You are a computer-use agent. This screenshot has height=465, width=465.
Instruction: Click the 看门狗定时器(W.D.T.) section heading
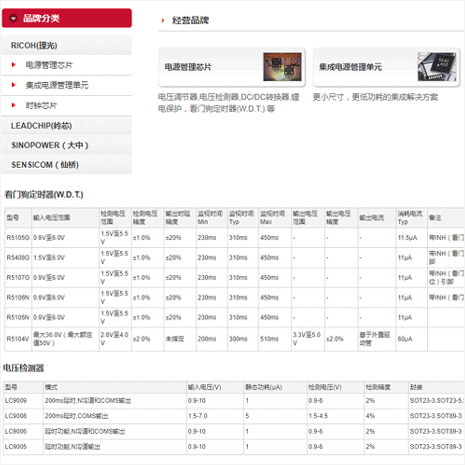coord(44,195)
